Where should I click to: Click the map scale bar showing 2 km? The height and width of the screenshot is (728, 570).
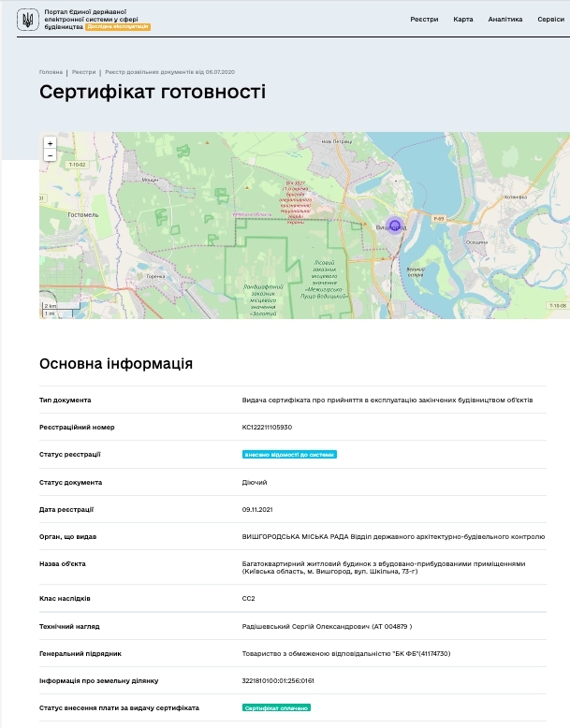(x=62, y=306)
